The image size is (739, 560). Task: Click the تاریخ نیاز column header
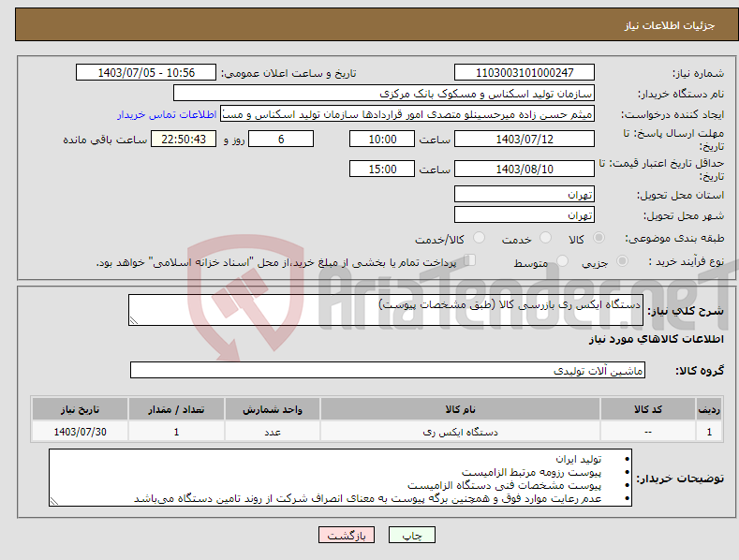click(80, 409)
